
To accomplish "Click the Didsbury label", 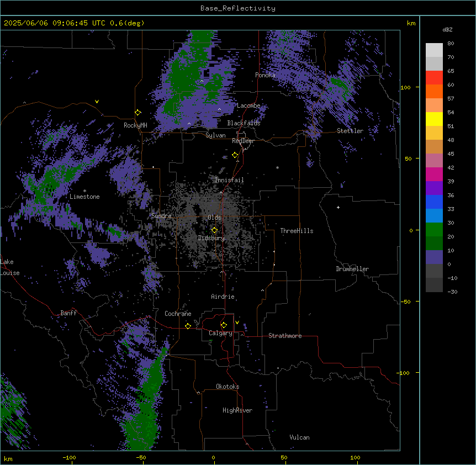I will click(x=211, y=238).
